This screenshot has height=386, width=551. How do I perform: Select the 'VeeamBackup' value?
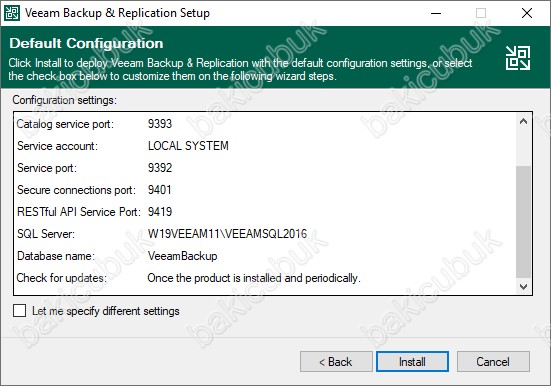pyautogui.click(x=182, y=256)
